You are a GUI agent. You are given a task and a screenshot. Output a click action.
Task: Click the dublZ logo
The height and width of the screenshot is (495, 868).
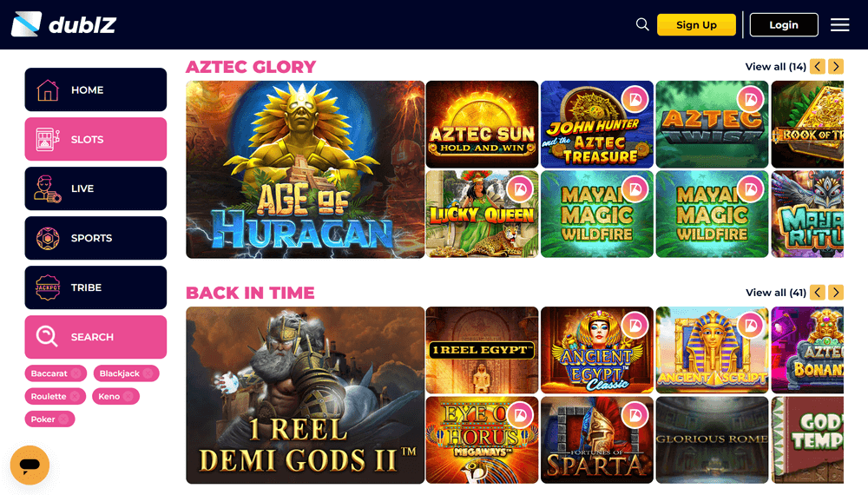click(63, 24)
